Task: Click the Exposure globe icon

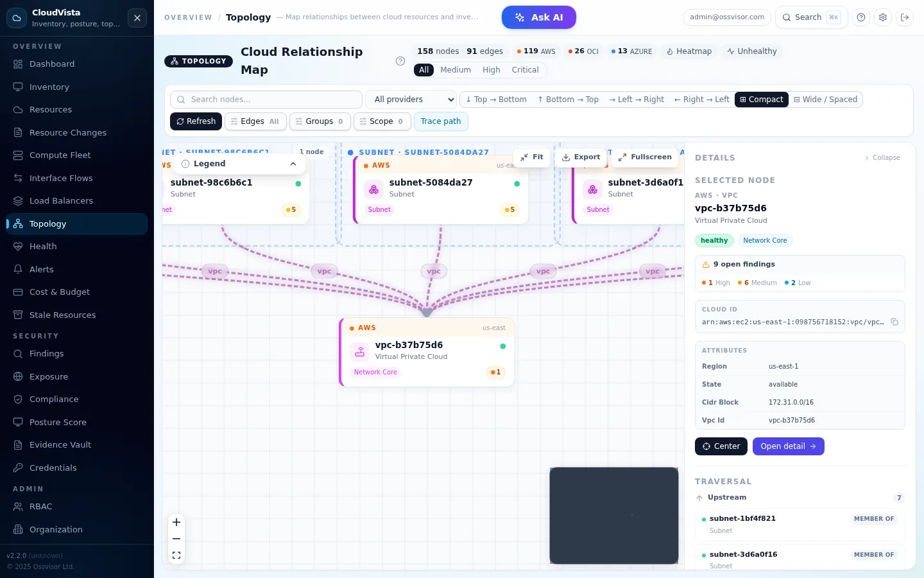Action: [x=18, y=376]
